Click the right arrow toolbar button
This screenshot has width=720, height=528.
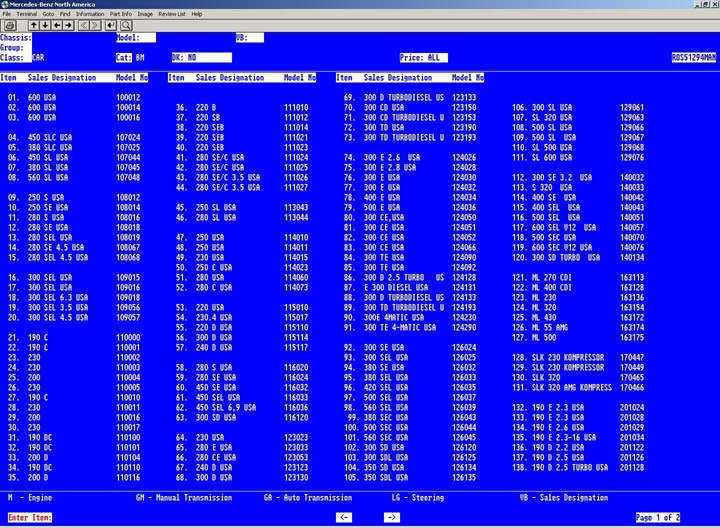68,25
